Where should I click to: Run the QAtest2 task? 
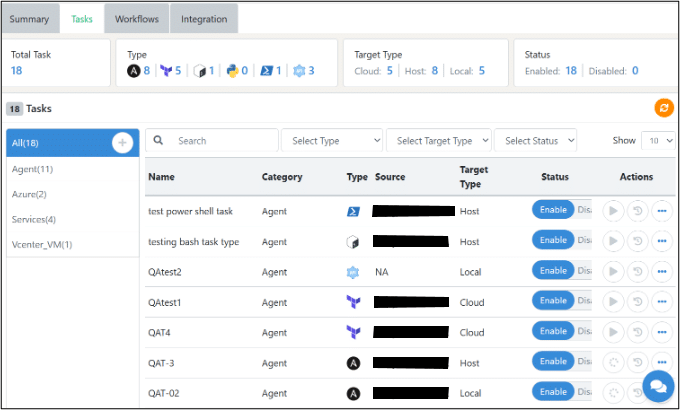pyautogui.click(x=613, y=272)
